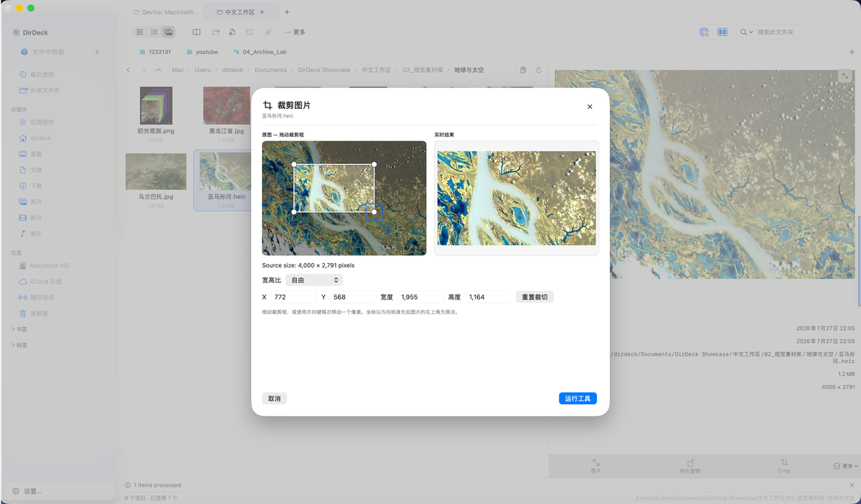This screenshot has height=504, width=861.
Task: Open the 04_Archive_Lab favorite
Action: 260,52
